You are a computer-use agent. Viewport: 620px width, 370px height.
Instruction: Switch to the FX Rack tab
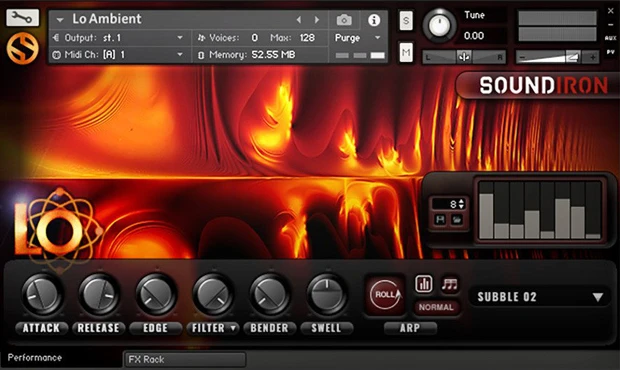point(185,359)
